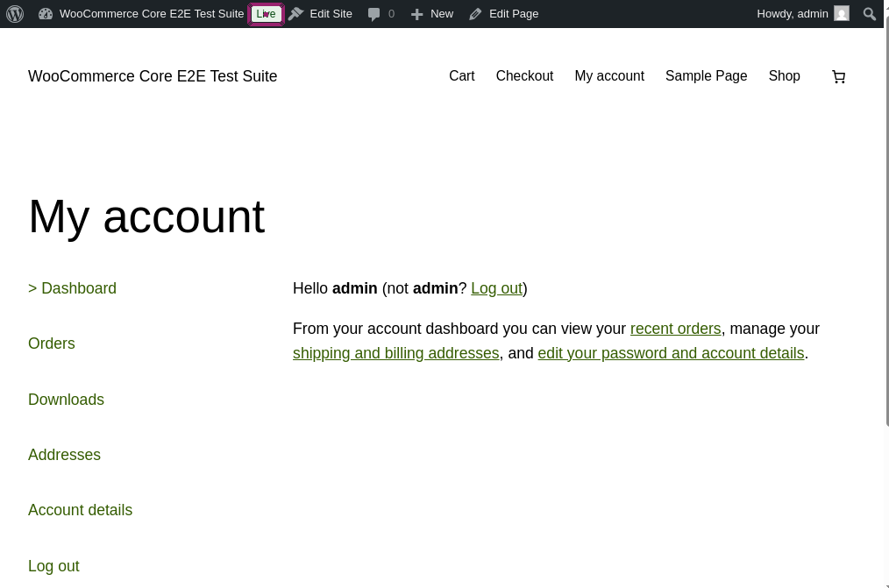The height and width of the screenshot is (588, 889).
Task: Click the site title in the header
Action: (x=153, y=76)
